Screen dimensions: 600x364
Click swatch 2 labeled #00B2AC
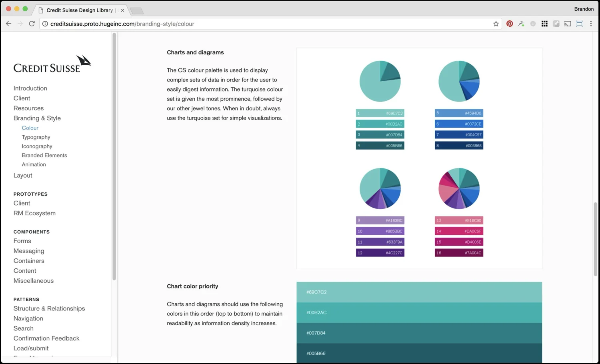click(x=380, y=124)
